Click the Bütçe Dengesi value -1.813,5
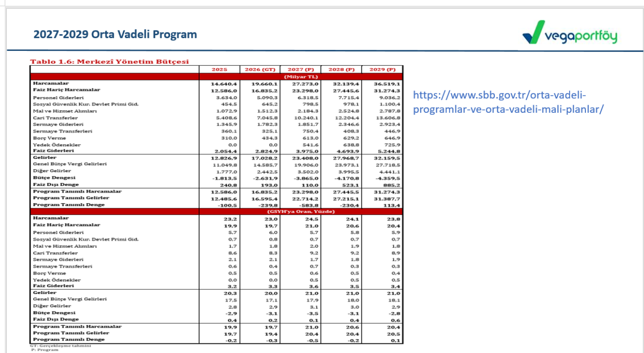Image resolution: width=644 pixels, height=353 pixels. 226,177
